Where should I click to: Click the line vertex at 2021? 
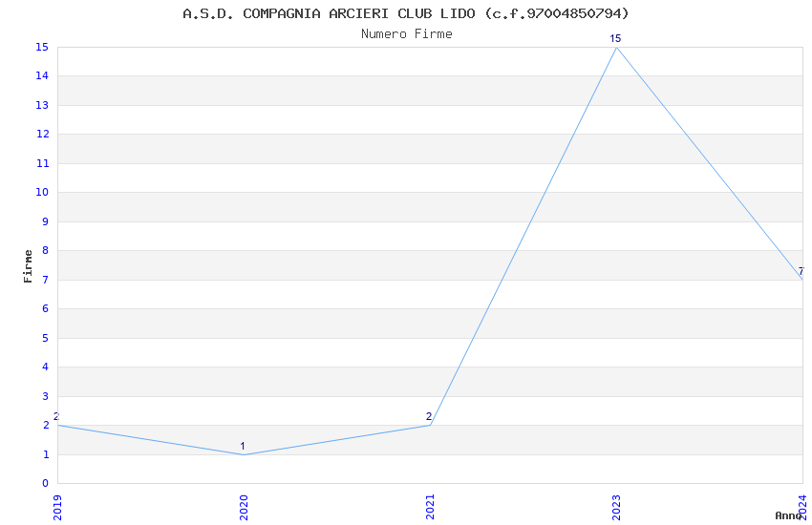(430, 425)
